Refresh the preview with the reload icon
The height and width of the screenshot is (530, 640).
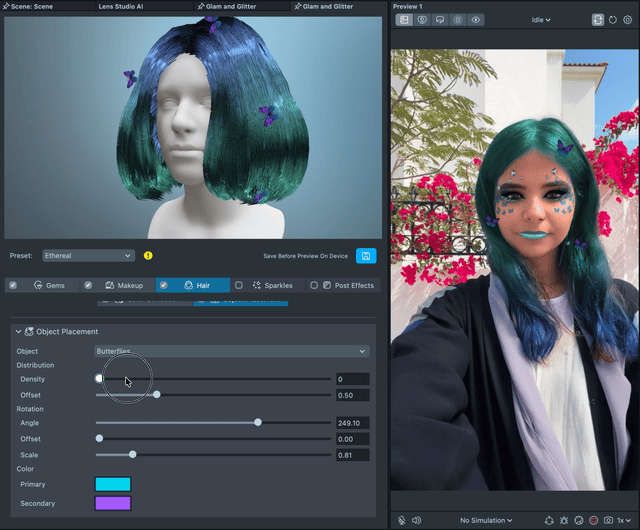612,19
